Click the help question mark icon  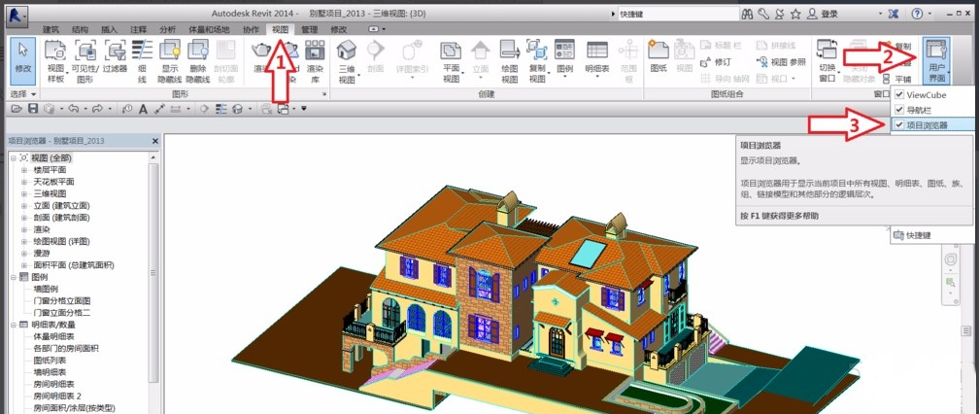click(918, 14)
